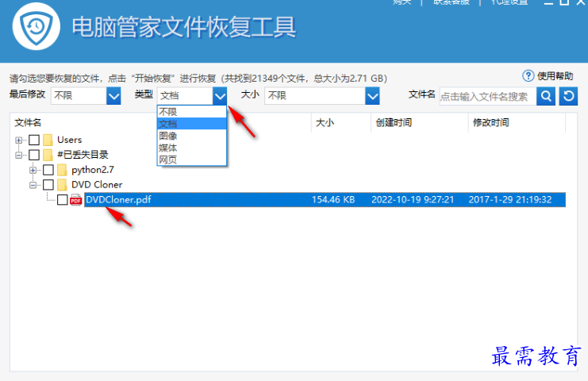
Task: Select 不限 in the type list
Action: click(191, 112)
